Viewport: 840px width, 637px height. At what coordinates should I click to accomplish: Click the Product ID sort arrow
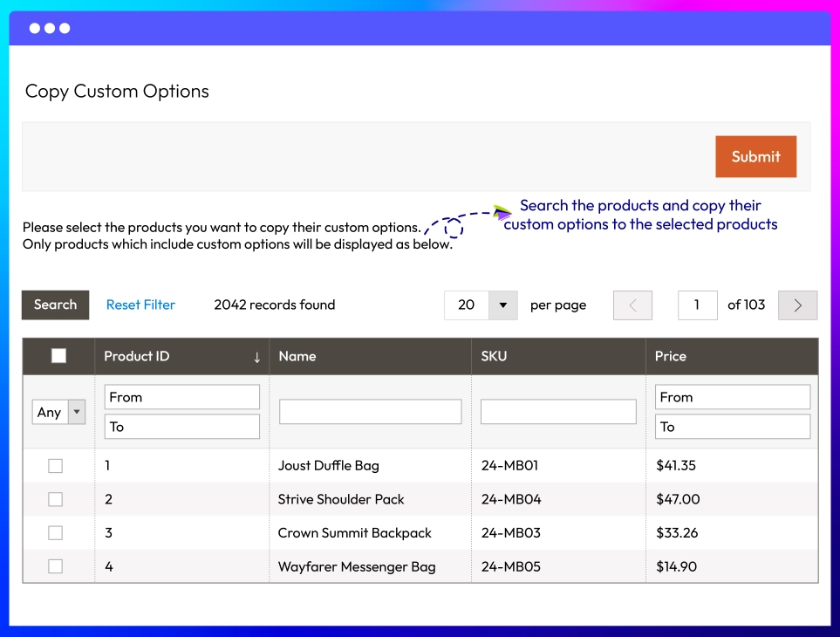click(x=256, y=357)
